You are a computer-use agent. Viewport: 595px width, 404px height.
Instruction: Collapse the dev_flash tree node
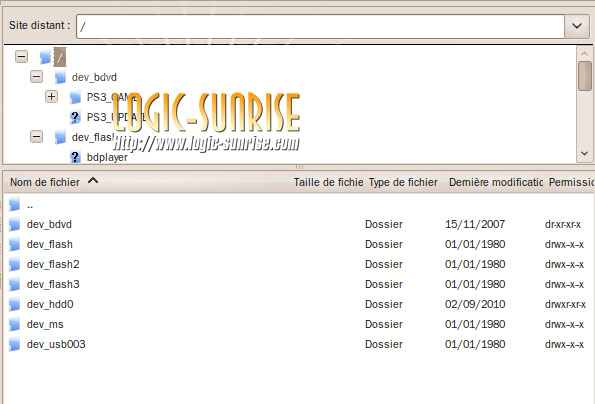click(x=36, y=137)
